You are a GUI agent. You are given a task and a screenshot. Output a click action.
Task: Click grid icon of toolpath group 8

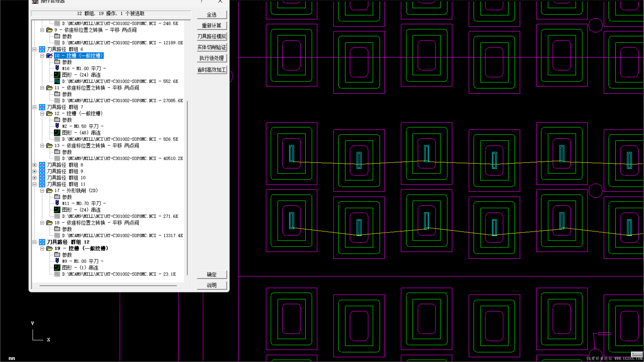42,165
